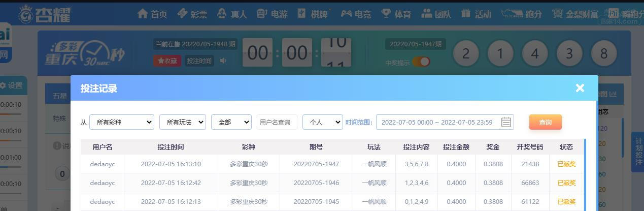The image size is (644, 211).
Task: Open the 全部 status dropdown
Action: pyautogui.click(x=231, y=122)
